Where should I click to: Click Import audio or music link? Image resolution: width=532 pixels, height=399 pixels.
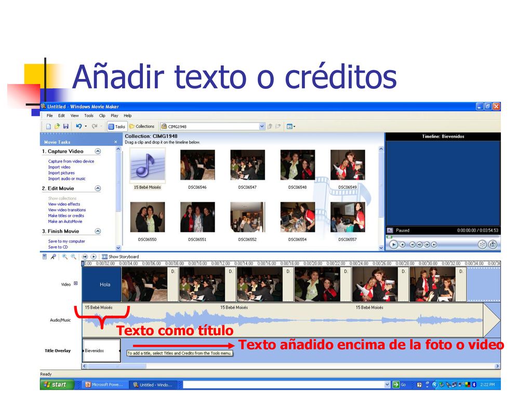[x=66, y=179]
